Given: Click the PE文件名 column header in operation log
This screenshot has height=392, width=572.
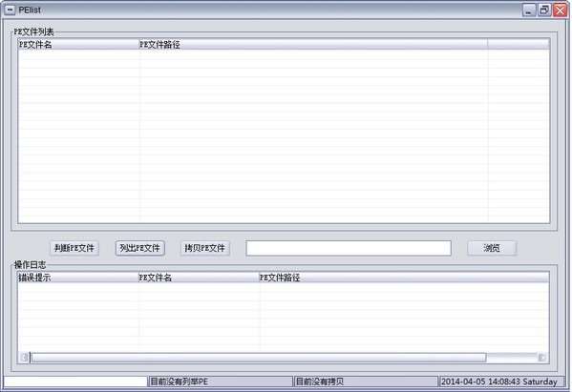Looking at the screenshot, I should [199, 278].
